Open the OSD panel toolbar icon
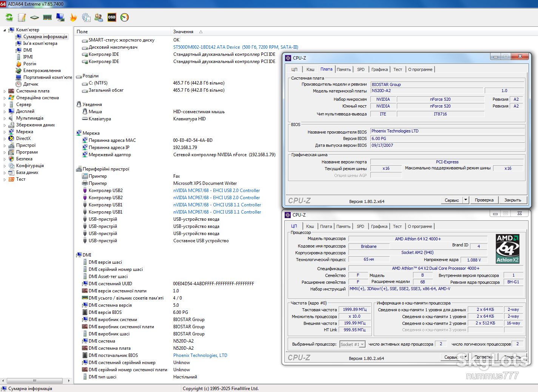Image resolution: width=538 pixels, height=392 pixels. 112,17
